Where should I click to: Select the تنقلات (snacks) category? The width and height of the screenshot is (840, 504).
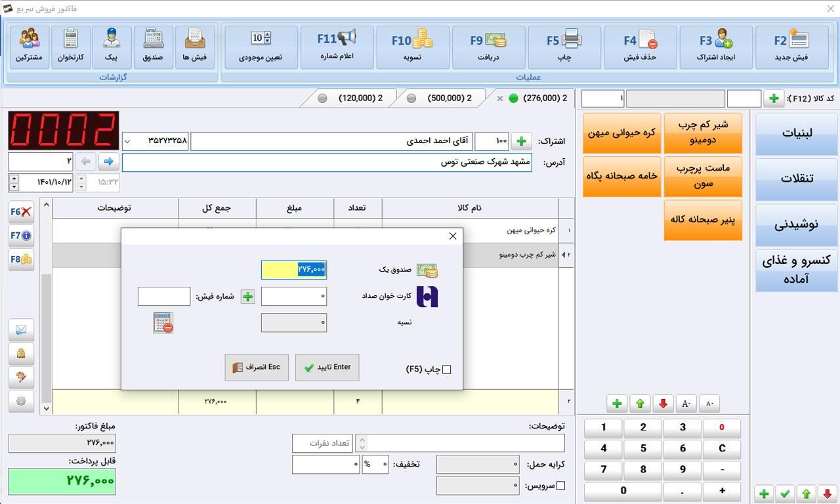click(x=797, y=178)
